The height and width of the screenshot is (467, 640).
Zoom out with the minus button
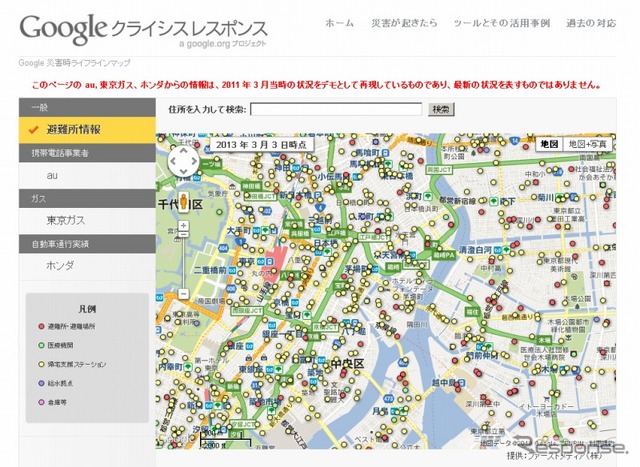pos(184,294)
